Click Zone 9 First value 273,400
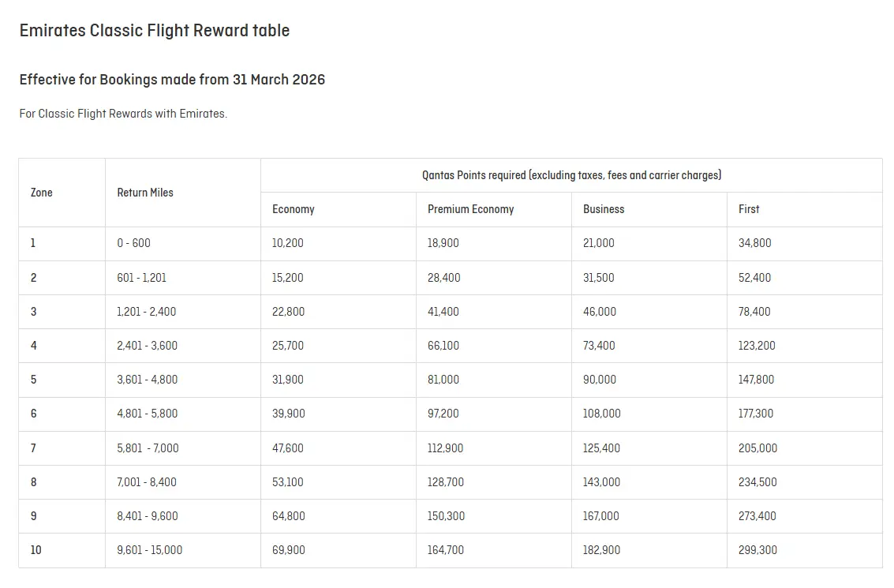The width and height of the screenshot is (894, 588). click(757, 516)
